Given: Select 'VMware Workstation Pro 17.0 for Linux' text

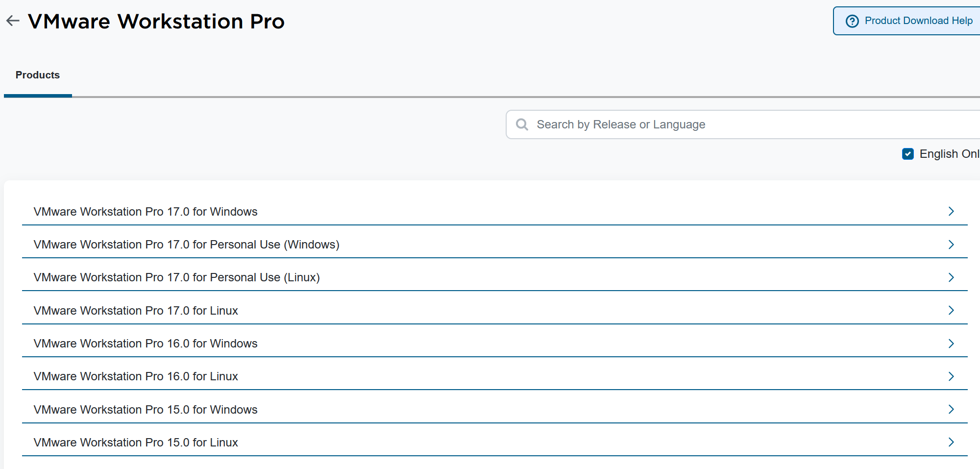Looking at the screenshot, I should [136, 311].
